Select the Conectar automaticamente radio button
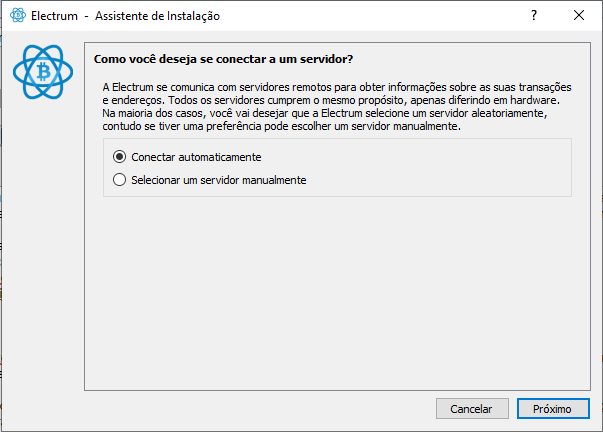Viewport: 603px width, 432px height. point(119,157)
